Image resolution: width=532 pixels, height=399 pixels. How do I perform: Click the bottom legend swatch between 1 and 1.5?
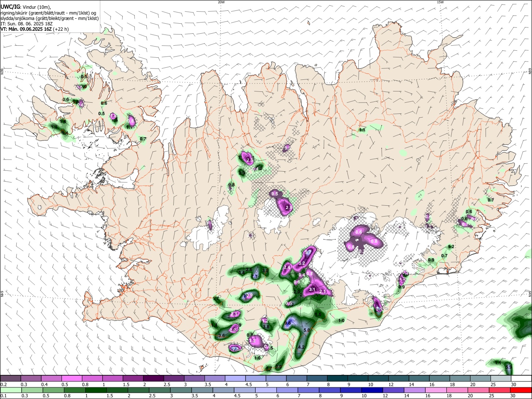pyautogui.click(x=96, y=390)
